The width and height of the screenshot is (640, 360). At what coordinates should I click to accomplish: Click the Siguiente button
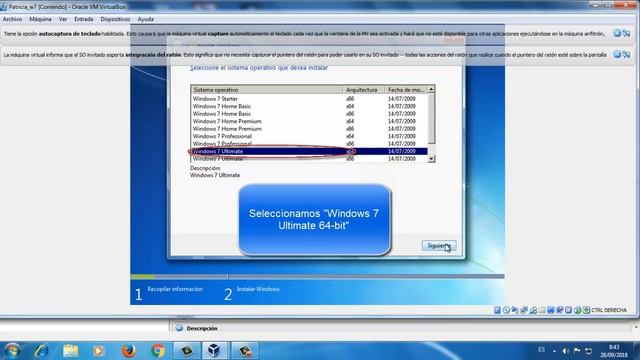(x=439, y=246)
